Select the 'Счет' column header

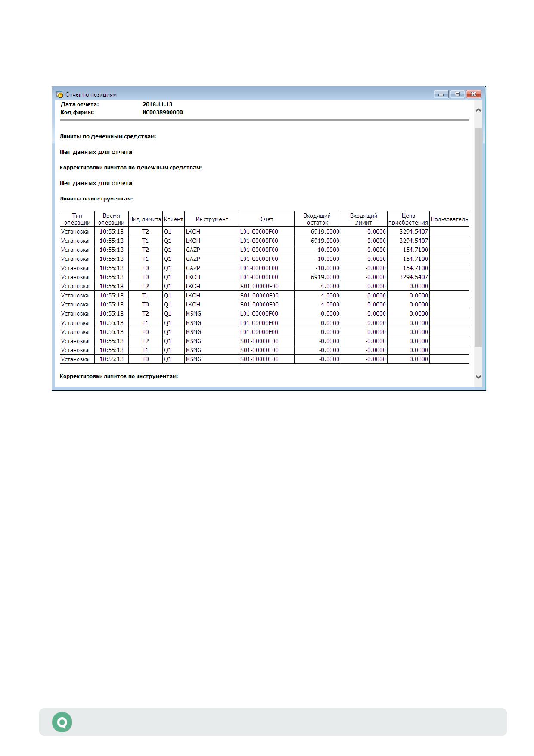pos(267,219)
